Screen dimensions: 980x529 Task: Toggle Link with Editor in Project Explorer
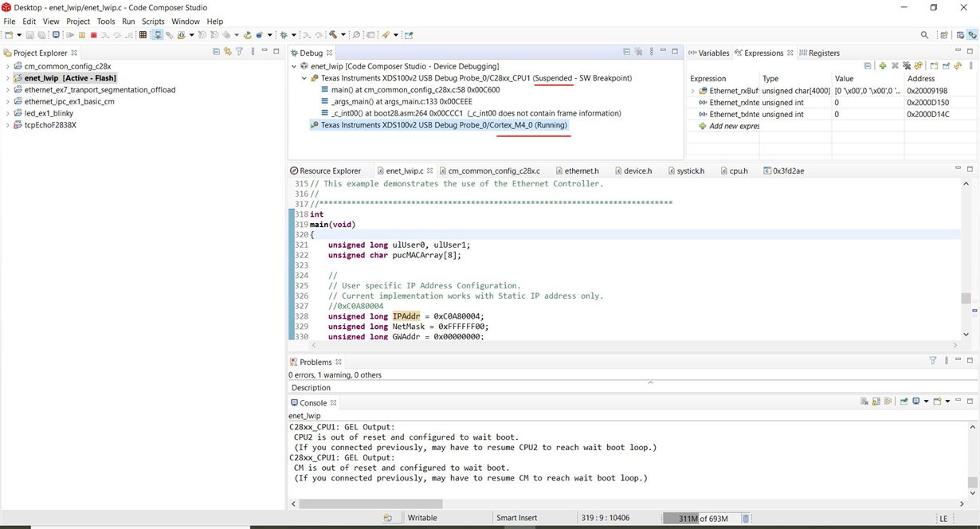[227, 53]
